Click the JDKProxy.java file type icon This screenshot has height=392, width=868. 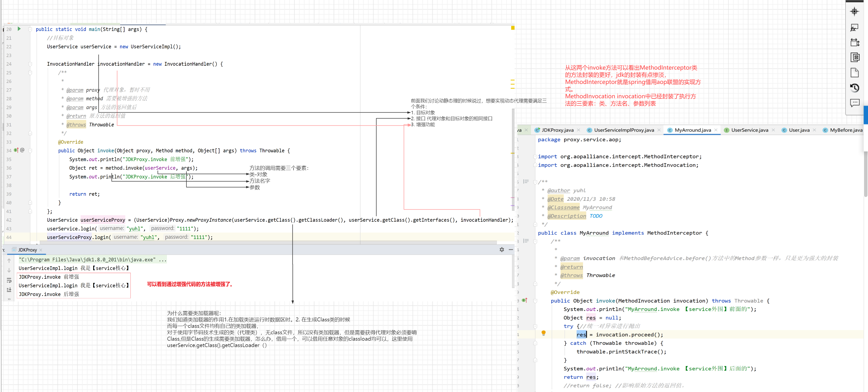[537, 130]
